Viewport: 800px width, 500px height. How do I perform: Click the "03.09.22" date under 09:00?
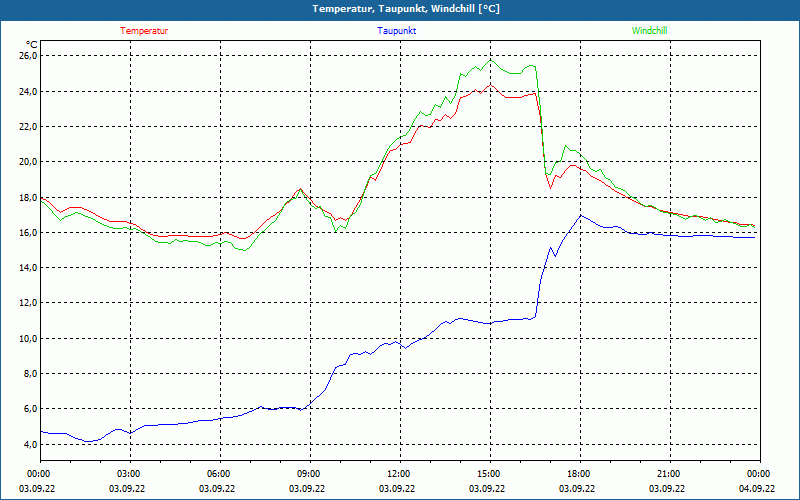(x=307, y=488)
